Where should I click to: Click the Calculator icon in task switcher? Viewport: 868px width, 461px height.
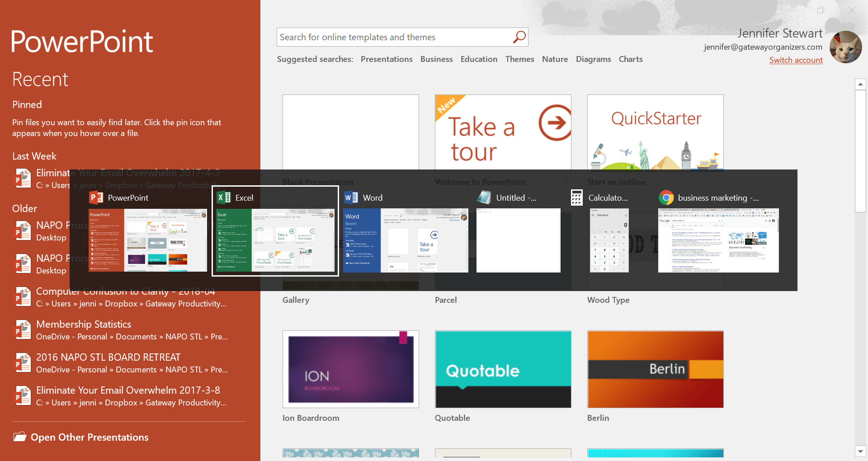pos(576,198)
